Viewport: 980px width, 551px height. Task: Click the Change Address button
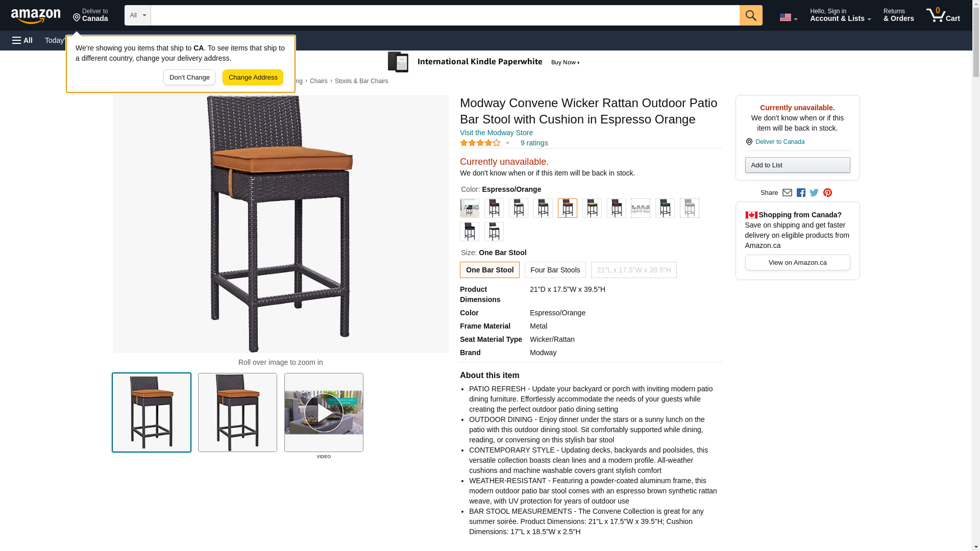coord(253,78)
